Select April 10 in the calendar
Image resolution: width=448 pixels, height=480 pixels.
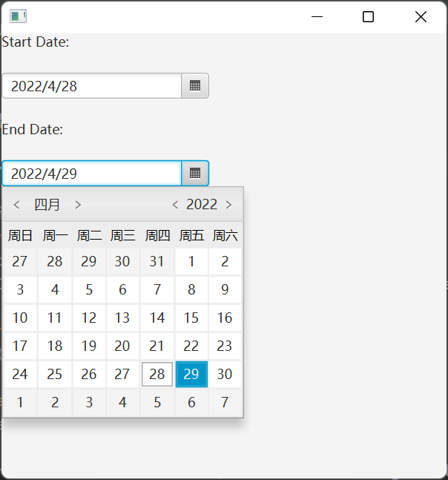(x=20, y=318)
